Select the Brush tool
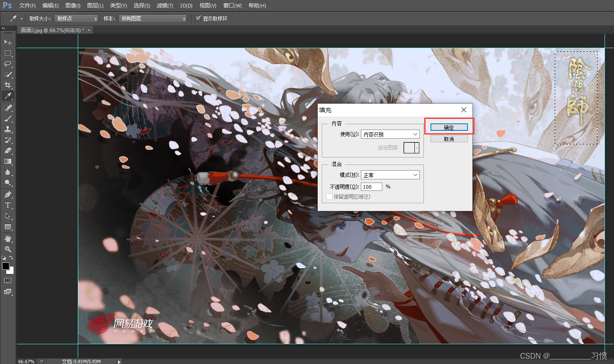 [x=8, y=118]
